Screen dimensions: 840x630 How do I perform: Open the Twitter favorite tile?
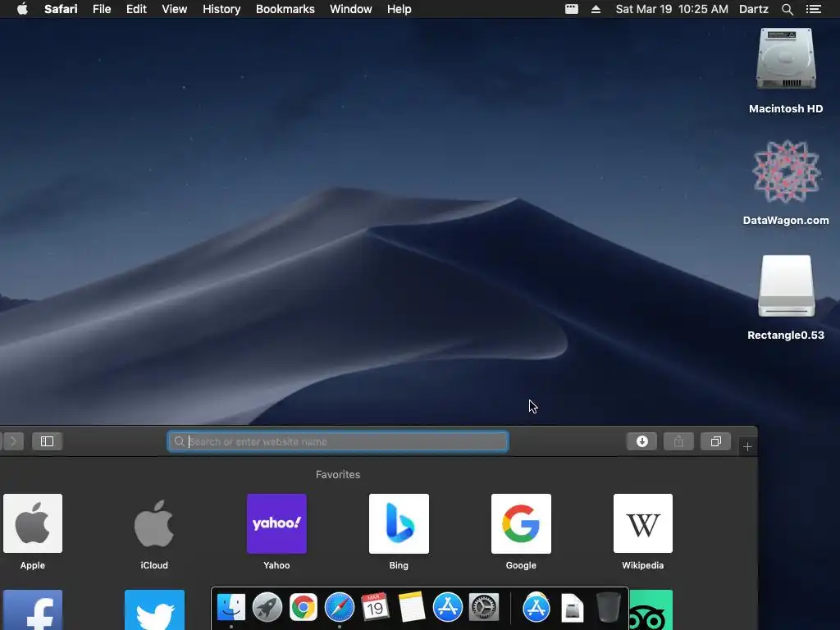tap(154, 609)
